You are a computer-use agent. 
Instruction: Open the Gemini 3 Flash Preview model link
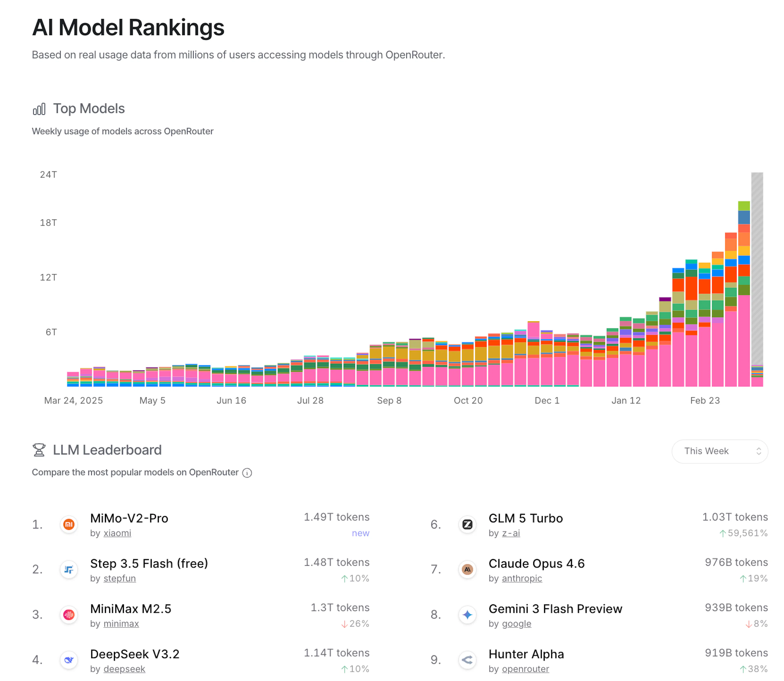click(x=555, y=609)
